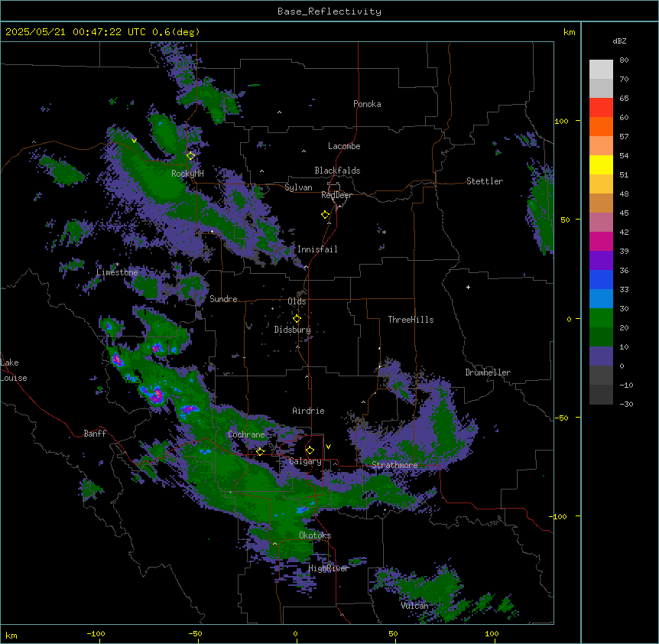Click the -50 label on the right axis
This screenshot has width=659, height=644.
click(x=561, y=418)
